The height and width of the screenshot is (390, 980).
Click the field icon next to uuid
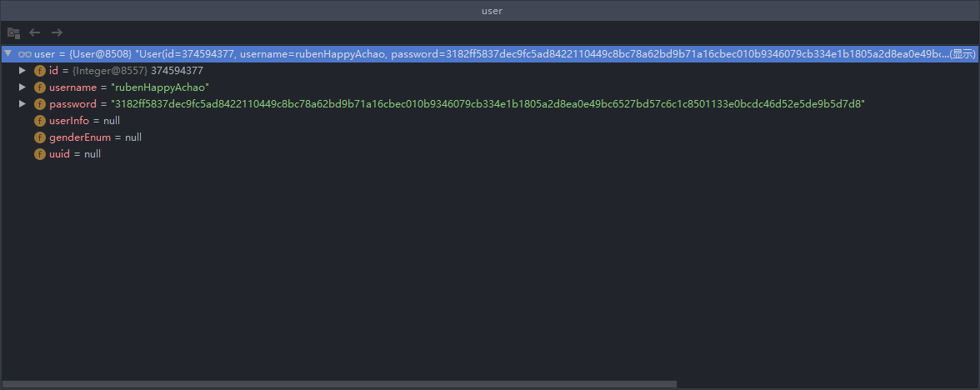(x=40, y=154)
